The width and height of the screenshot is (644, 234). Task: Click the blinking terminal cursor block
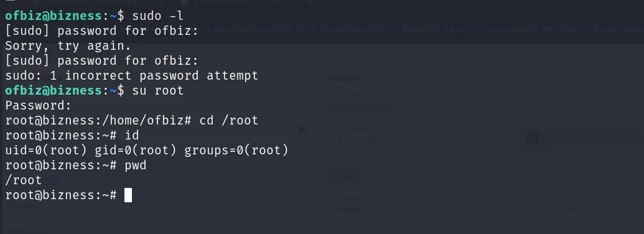point(128,195)
